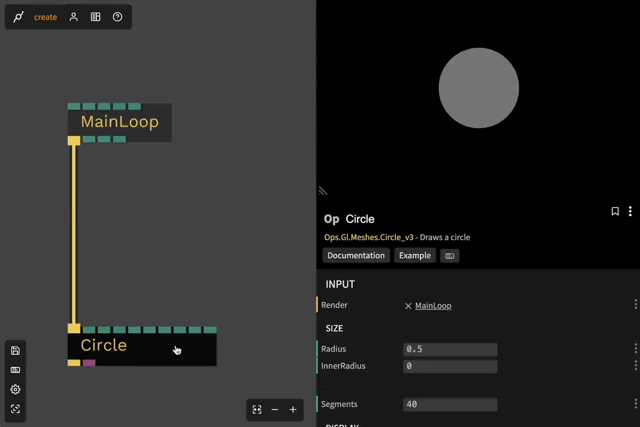Click the Segments value field
The height and width of the screenshot is (427, 640).
click(450, 404)
